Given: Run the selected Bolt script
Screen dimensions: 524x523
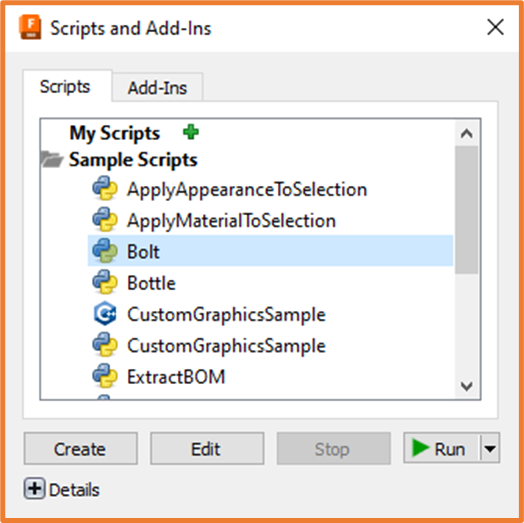Looking at the screenshot, I should (x=442, y=448).
